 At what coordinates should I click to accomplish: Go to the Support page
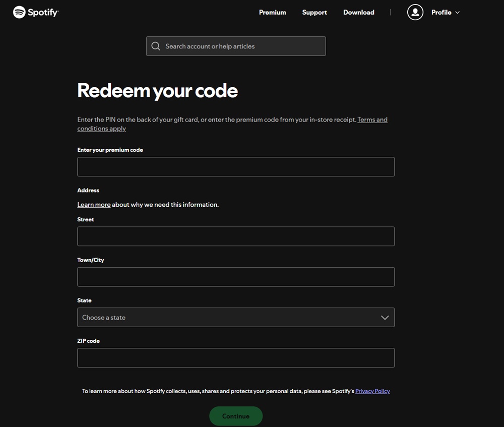tap(314, 12)
